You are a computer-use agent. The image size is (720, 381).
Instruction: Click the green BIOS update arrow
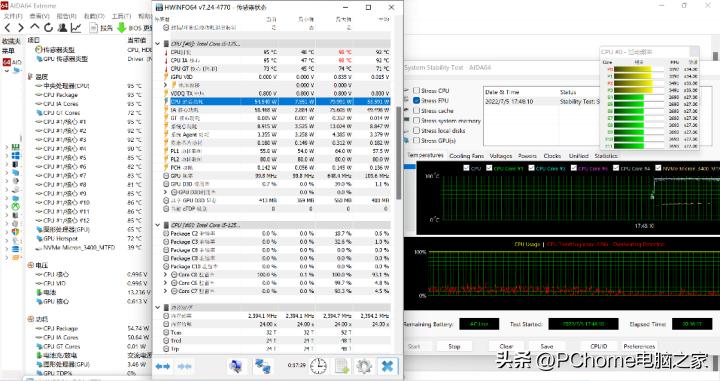122,28
